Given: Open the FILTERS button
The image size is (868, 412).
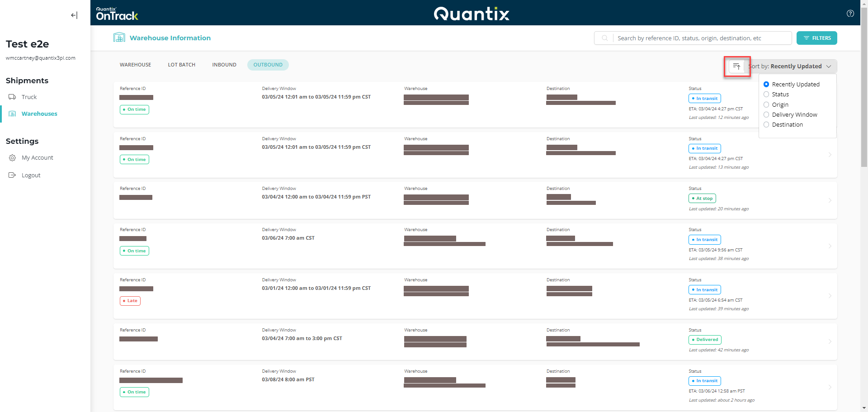Looking at the screenshot, I should click(816, 38).
